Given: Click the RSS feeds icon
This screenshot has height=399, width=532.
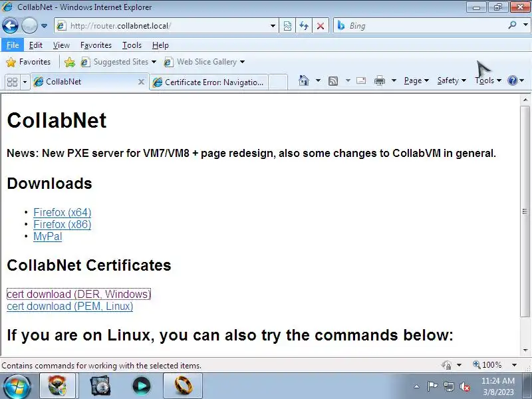Looking at the screenshot, I should 333,80.
